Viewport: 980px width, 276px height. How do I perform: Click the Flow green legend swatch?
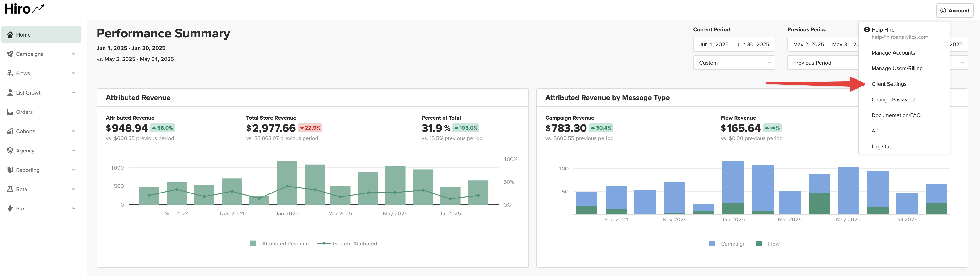point(759,244)
